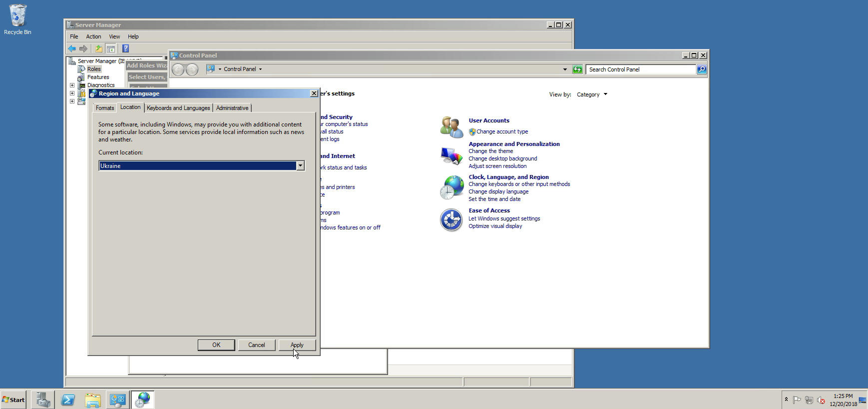
Task: Click the arrow before Control Panel breadcrumb
Action: pos(220,69)
